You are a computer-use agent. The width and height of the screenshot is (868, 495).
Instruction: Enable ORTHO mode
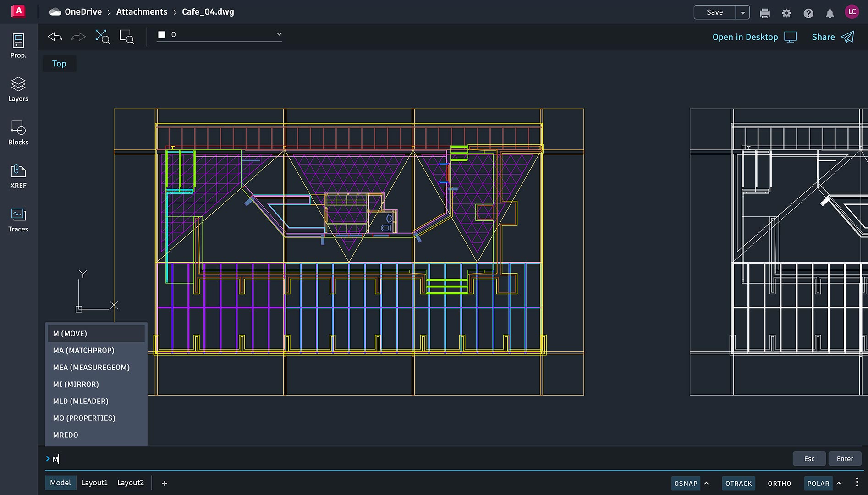click(779, 484)
